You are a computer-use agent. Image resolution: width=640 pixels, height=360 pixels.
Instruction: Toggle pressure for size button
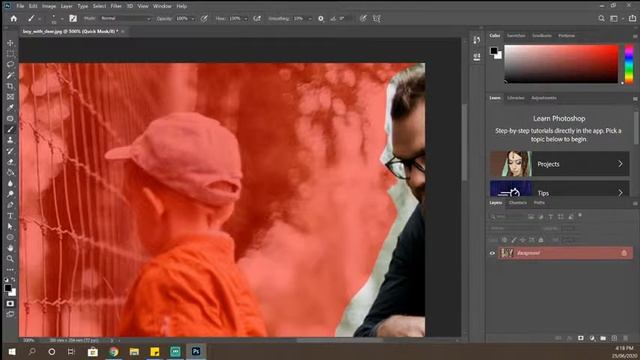363,18
